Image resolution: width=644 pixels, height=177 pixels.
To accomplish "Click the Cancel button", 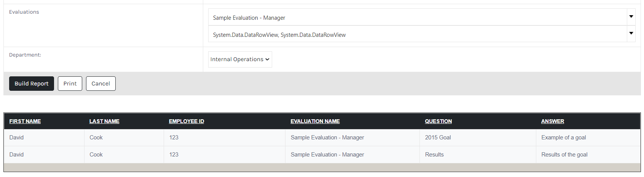I will [x=101, y=84].
